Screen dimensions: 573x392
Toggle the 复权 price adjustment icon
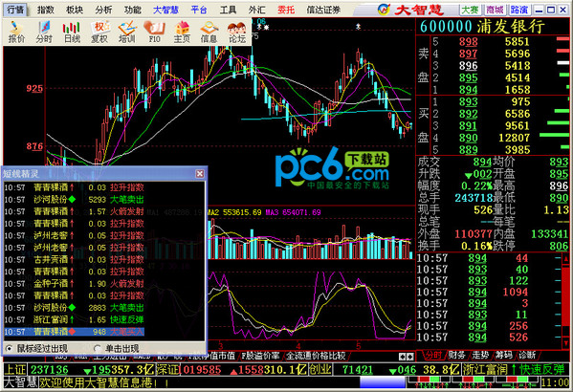pyautogui.click(x=99, y=33)
